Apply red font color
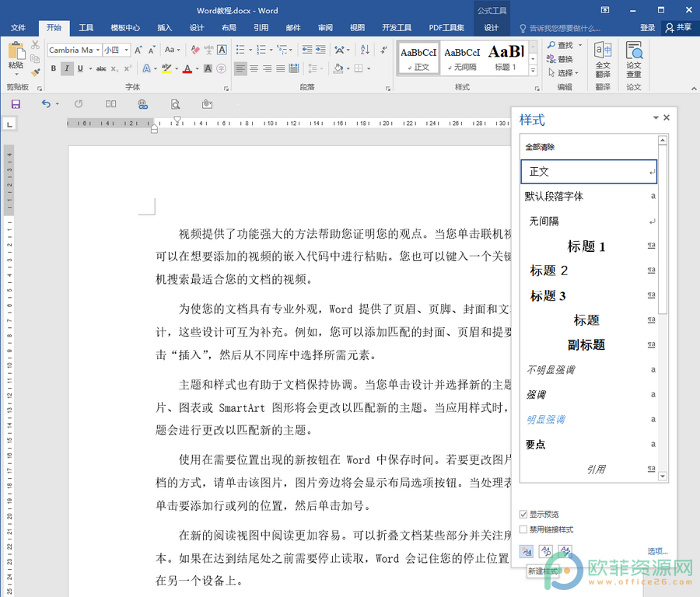700x597 pixels. (x=187, y=68)
